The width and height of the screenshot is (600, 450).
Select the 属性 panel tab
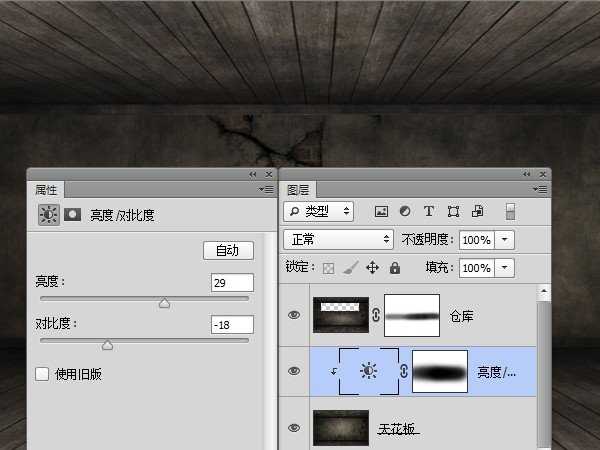(x=46, y=189)
